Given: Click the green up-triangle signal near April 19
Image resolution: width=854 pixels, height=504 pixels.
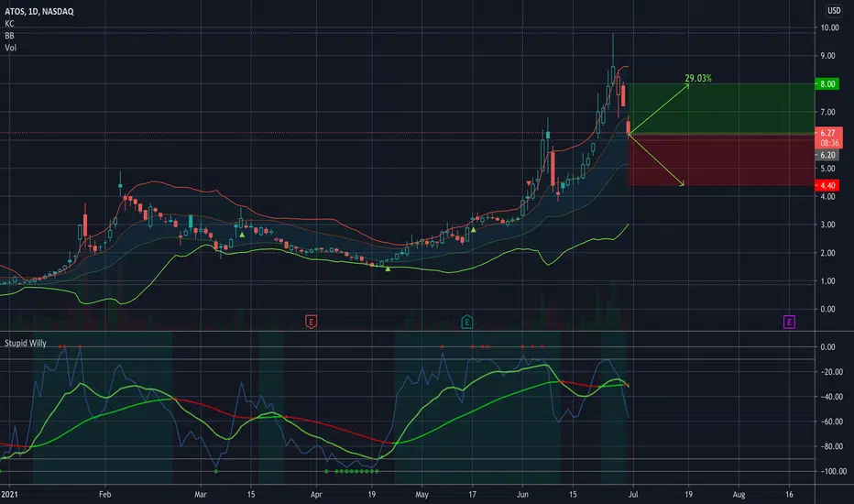Looking at the screenshot, I should [388, 268].
